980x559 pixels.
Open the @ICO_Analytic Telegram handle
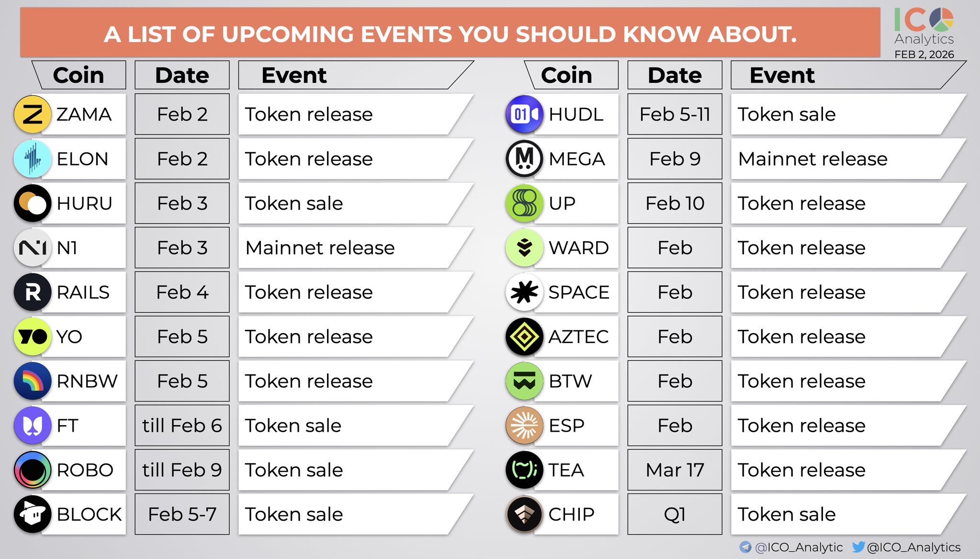pos(798,547)
